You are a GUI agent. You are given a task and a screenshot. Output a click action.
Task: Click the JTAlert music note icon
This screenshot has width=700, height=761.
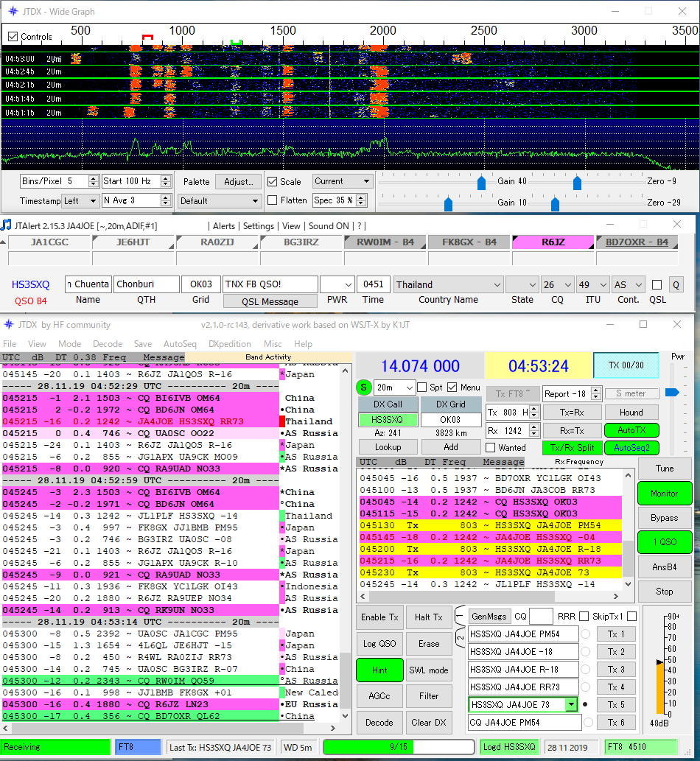pyautogui.click(x=6, y=225)
